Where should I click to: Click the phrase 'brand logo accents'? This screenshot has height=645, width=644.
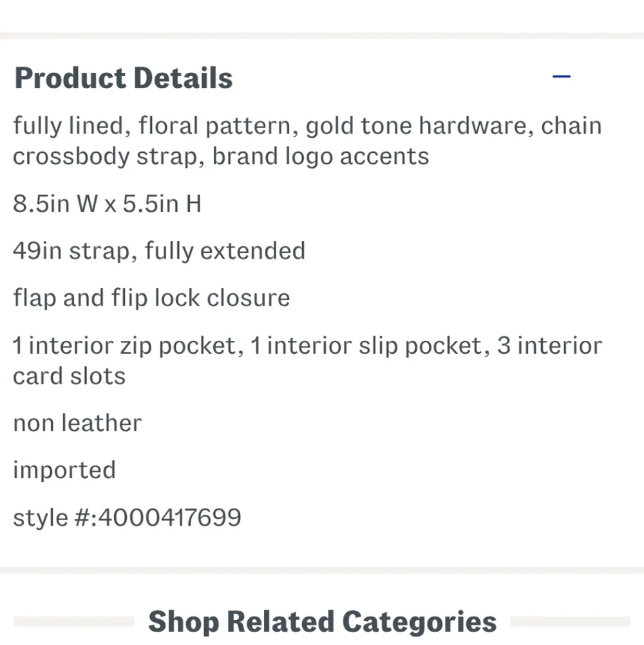[x=320, y=157]
